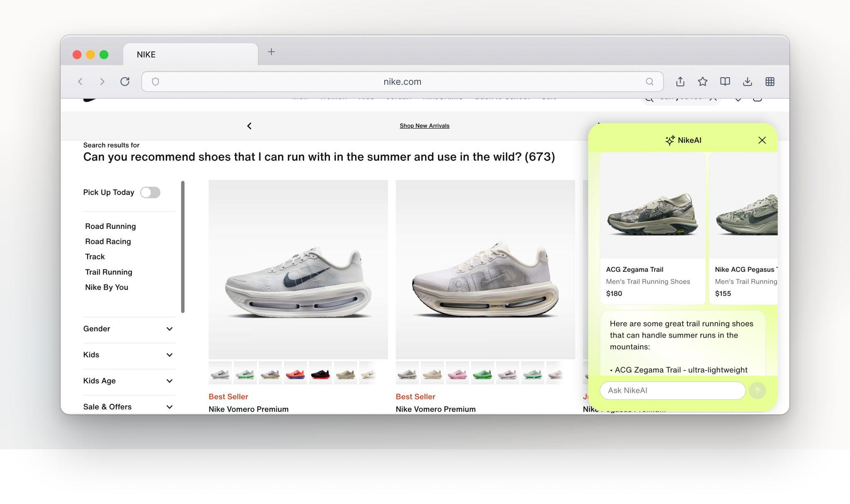Toggle the Pick Up Today switch
Viewport: 850px width, 504px height.
point(150,192)
